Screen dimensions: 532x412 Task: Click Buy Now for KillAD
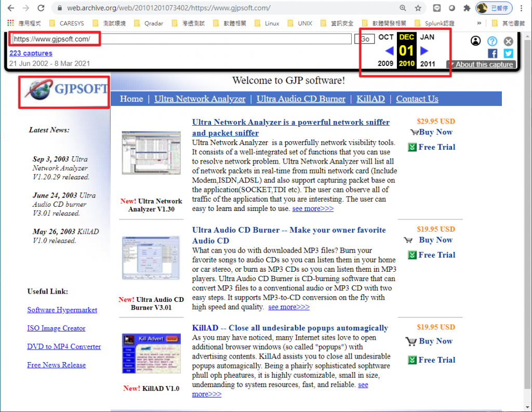(436, 341)
